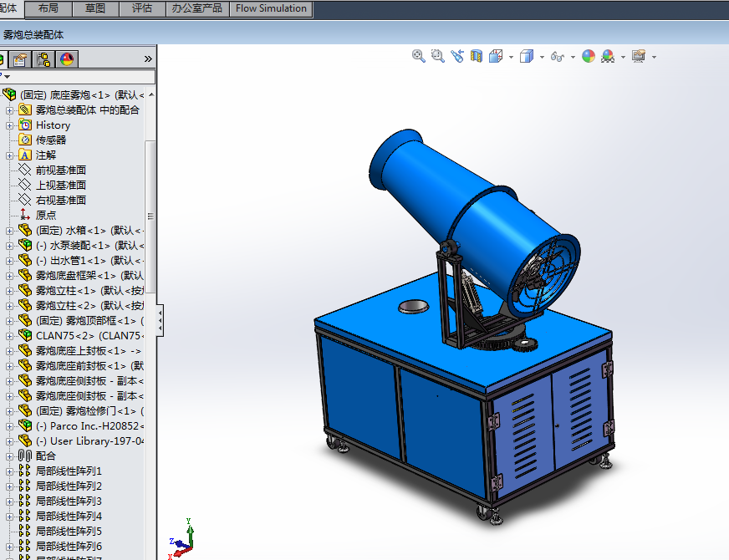The image size is (729, 560).
Task: Click the 底座雾炮 assembly icon
Action: click(9, 94)
